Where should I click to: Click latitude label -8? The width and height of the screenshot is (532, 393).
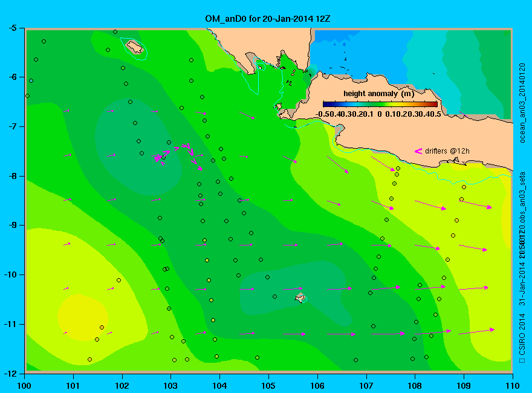[12, 176]
